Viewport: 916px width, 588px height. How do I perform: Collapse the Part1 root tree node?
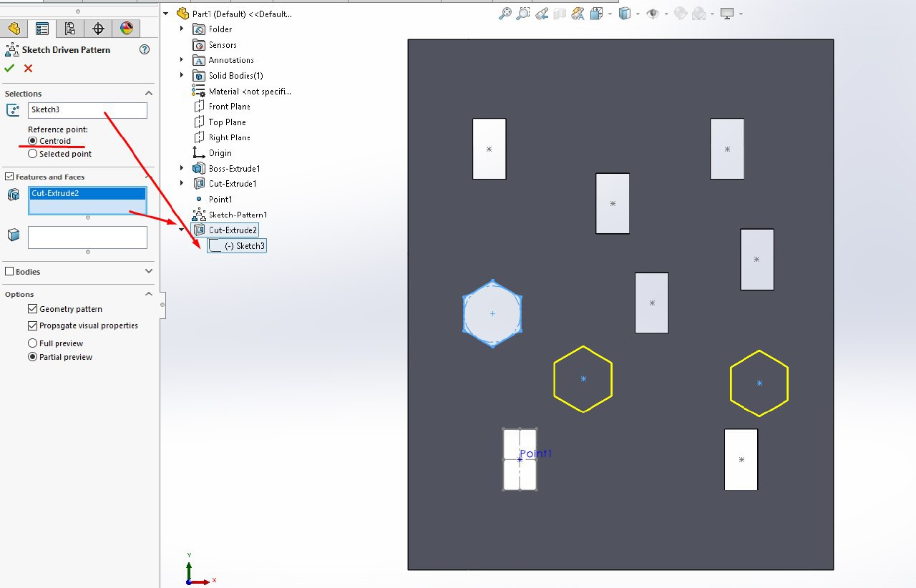click(166, 14)
